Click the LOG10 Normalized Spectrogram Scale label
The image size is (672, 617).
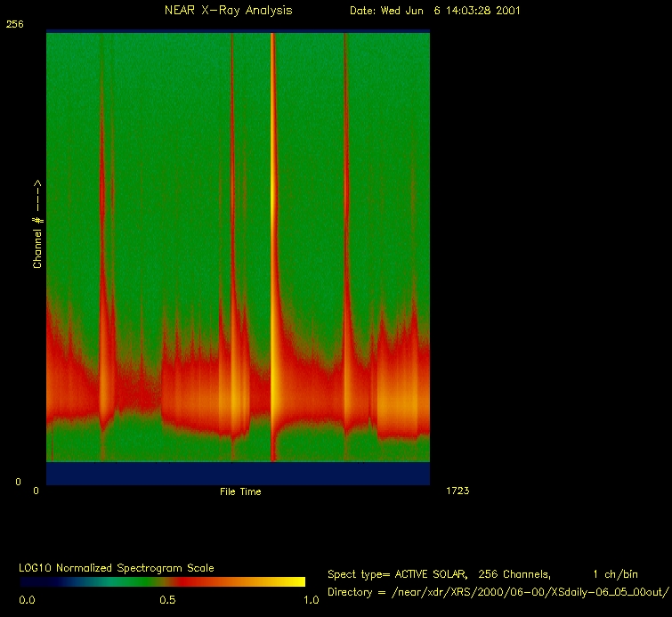coord(116,567)
